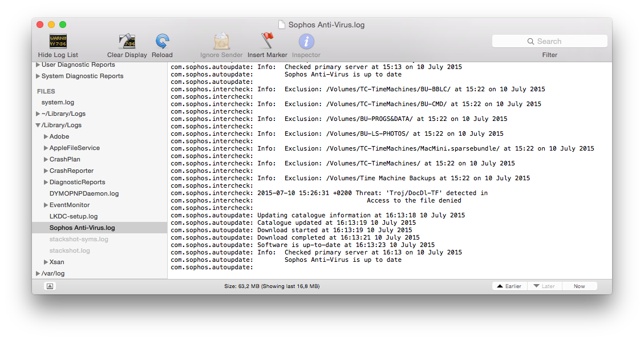Expand the DiagnosticReports folder
The image size is (644, 340).
pyautogui.click(x=46, y=182)
